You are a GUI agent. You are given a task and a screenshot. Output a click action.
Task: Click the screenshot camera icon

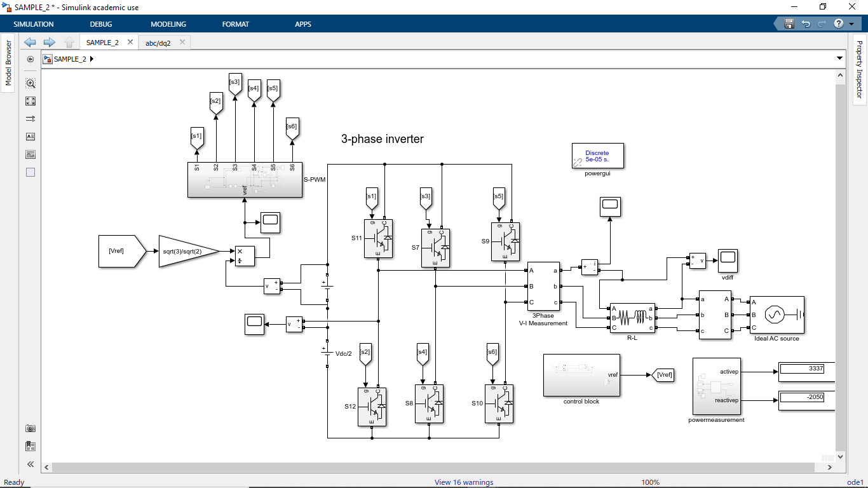point(30,429)
